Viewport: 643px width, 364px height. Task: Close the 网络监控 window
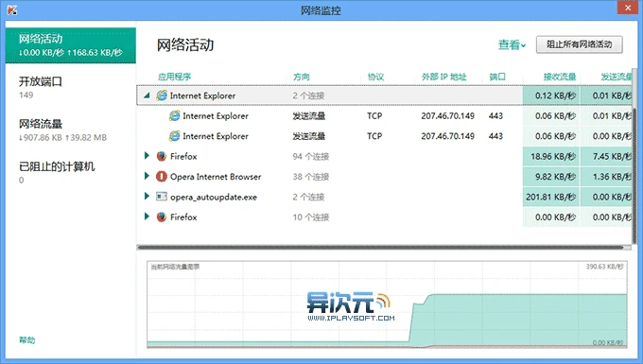(628, 8)
